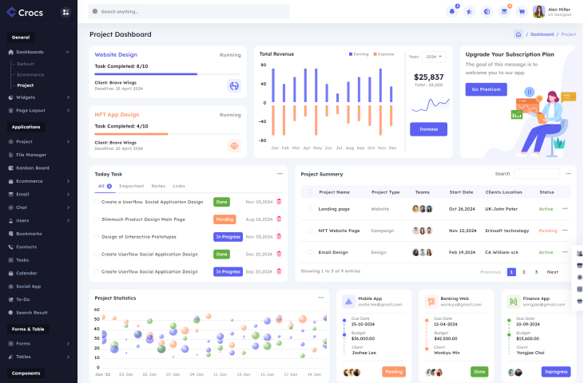Check the Design of Interactive Prototypes task
Image resolution: width=588 pixels, height=383 pixels.
click(97, 236)
